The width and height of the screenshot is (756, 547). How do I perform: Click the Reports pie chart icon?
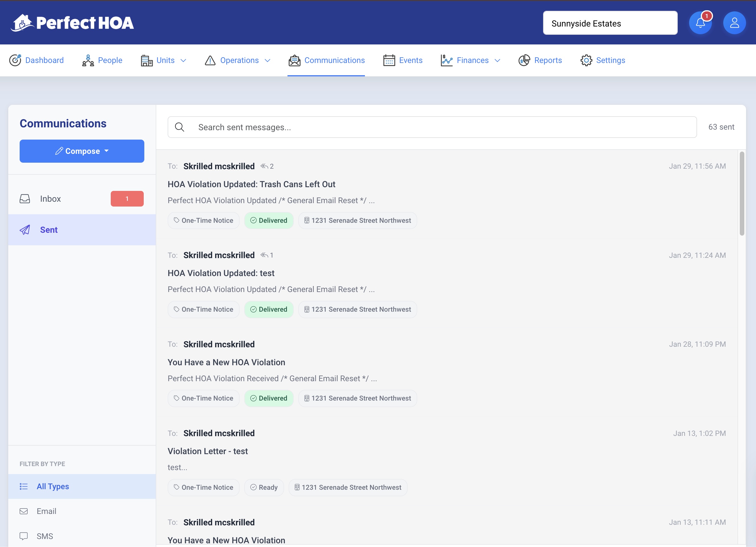[x=524, y=60]
